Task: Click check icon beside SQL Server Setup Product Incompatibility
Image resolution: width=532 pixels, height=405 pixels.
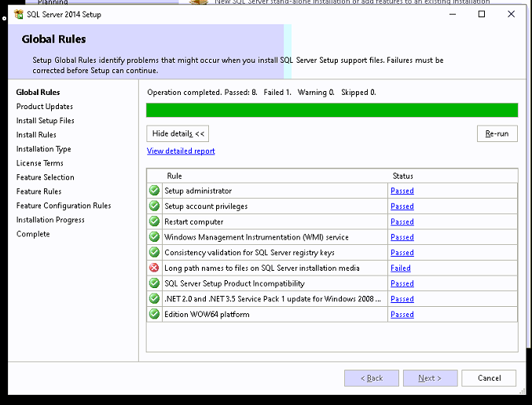Action: [x=154, y=283]
